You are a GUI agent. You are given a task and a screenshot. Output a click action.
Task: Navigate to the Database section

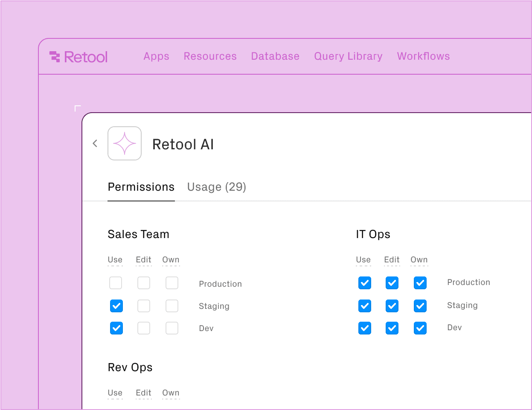(275, 56)
